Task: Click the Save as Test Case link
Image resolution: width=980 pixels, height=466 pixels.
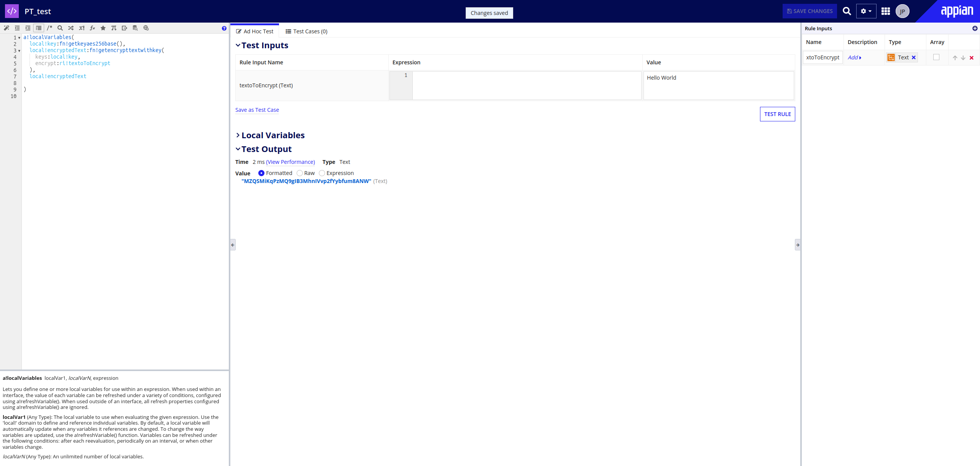Action: click(257, 110)
